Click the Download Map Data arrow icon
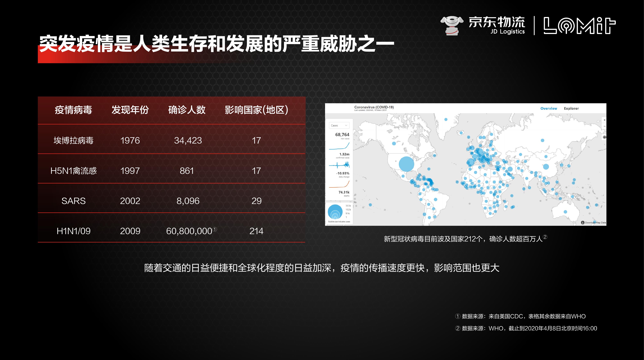Viewport: 644px width, 360px height. [582, 223]
